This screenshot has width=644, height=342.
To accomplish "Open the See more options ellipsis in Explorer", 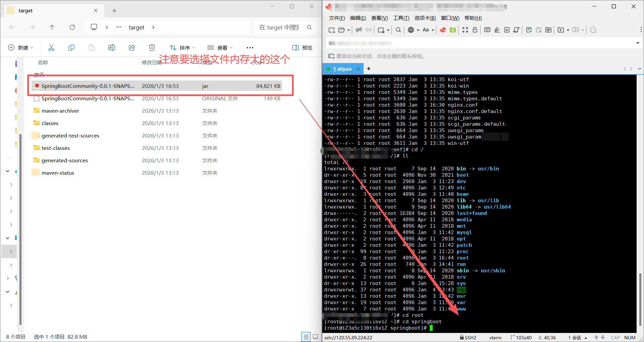I will (x=250, y=48).
